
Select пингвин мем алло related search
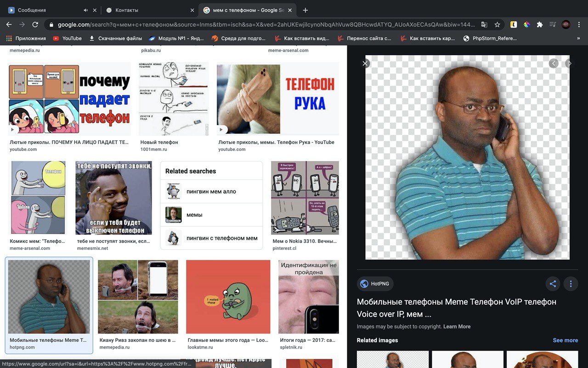coord(212,191)
